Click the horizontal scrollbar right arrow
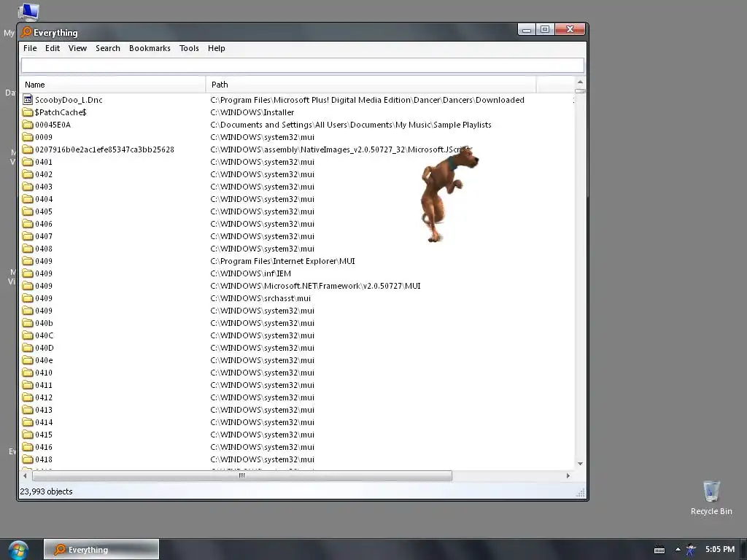Image resolution: width=747 pixels, height=560 pixels. 568,475
